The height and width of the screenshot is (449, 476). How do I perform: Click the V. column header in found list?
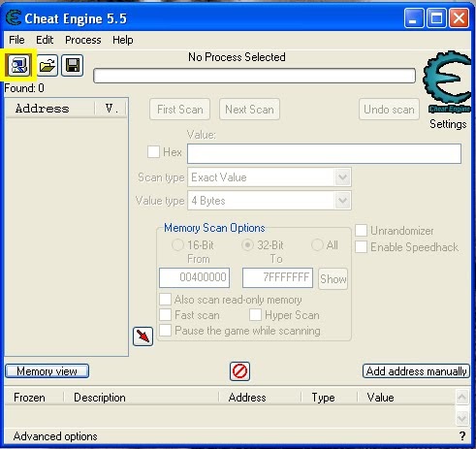click(111, 109)
